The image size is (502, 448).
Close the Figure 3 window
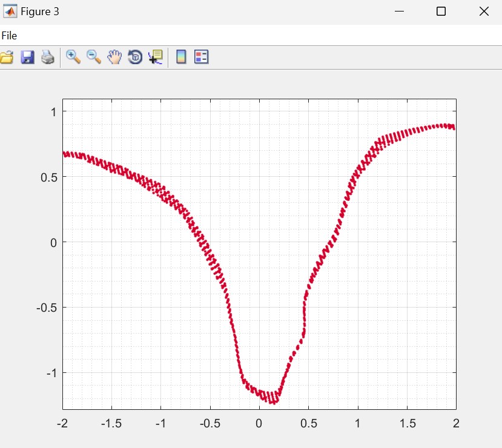tap(483, 12)
